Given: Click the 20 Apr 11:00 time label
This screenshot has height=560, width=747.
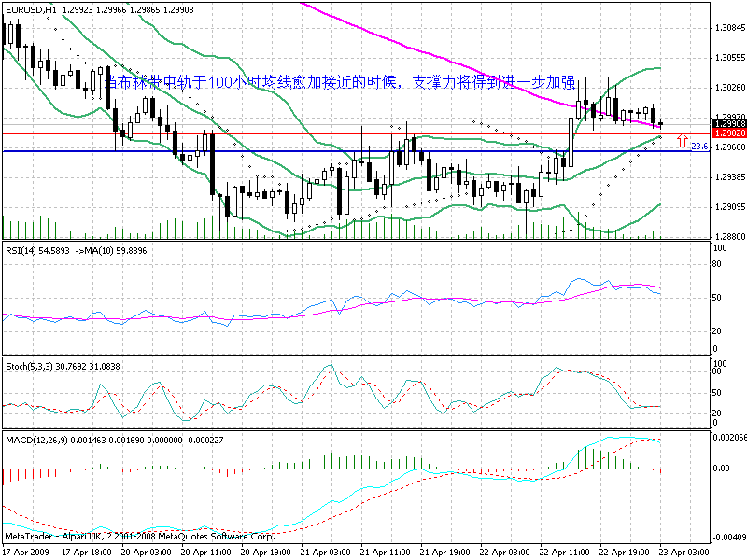Looking at the screenshot, I should point(205,553).
